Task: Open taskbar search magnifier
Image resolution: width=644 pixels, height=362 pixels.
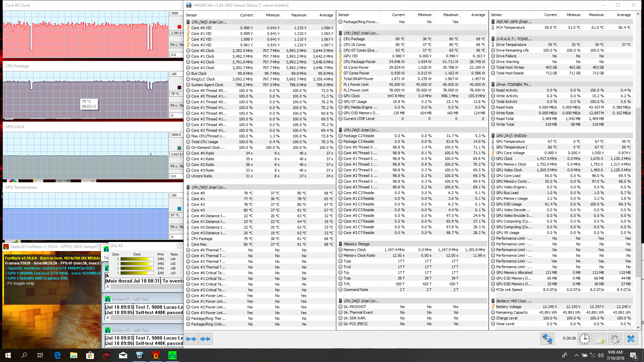Action: click(24, 355)
